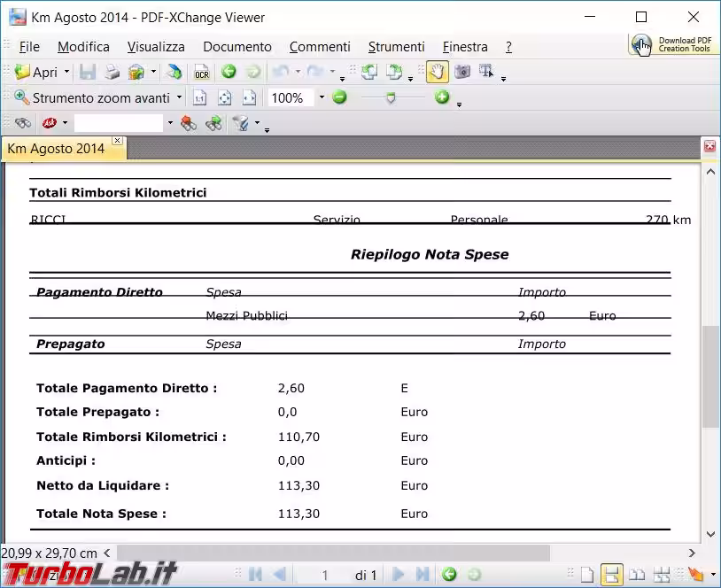Enable single page layout in status bar
Screen dimensions: 721x588
point(586,575)
